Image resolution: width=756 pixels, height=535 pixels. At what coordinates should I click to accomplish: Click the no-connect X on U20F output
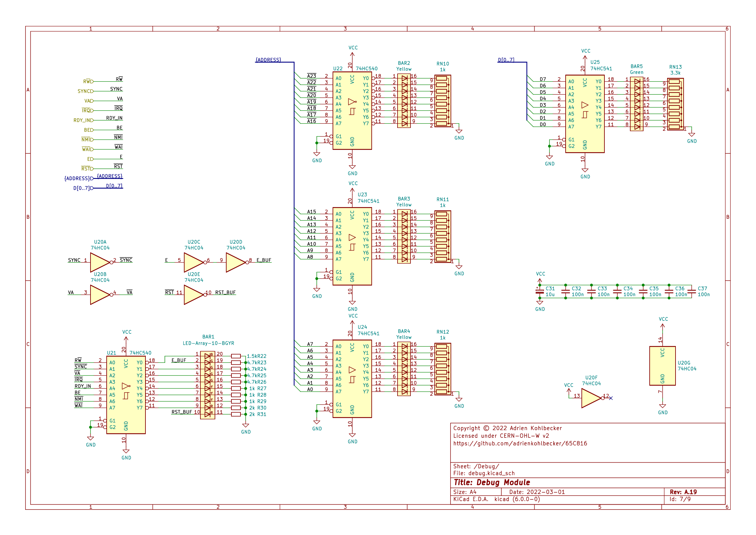[611, 398]
